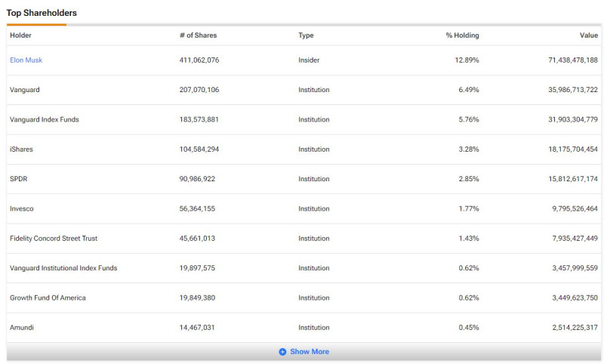The height and width of the screenshot is (364, 604).
Task: Select the SPDR holder name
Action: click(19, 179)
